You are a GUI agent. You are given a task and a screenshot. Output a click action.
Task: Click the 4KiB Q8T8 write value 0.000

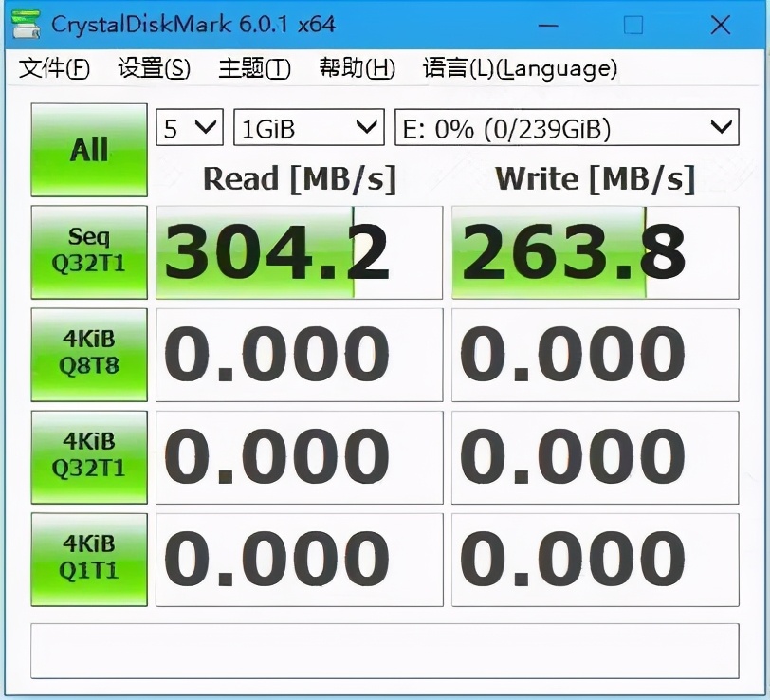[596, 355]
